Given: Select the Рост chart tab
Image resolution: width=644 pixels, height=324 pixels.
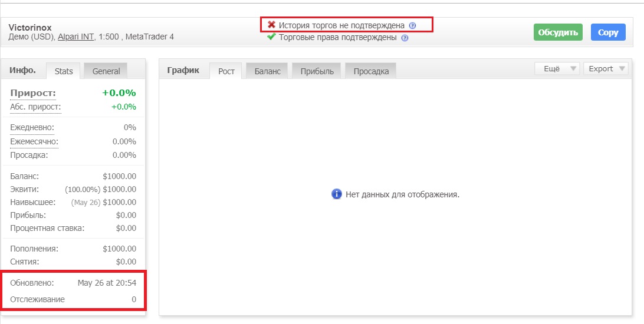Looking at the screenshot, I should tap(226, 71).
